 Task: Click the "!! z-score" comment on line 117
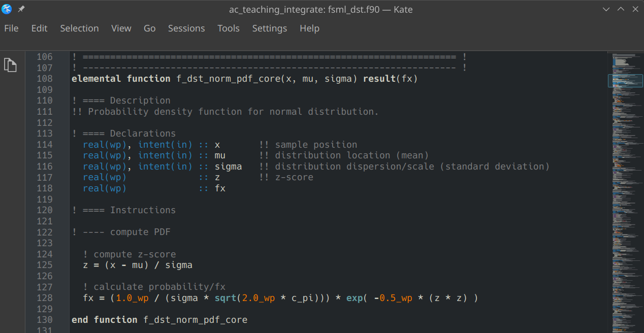point(286,177)
